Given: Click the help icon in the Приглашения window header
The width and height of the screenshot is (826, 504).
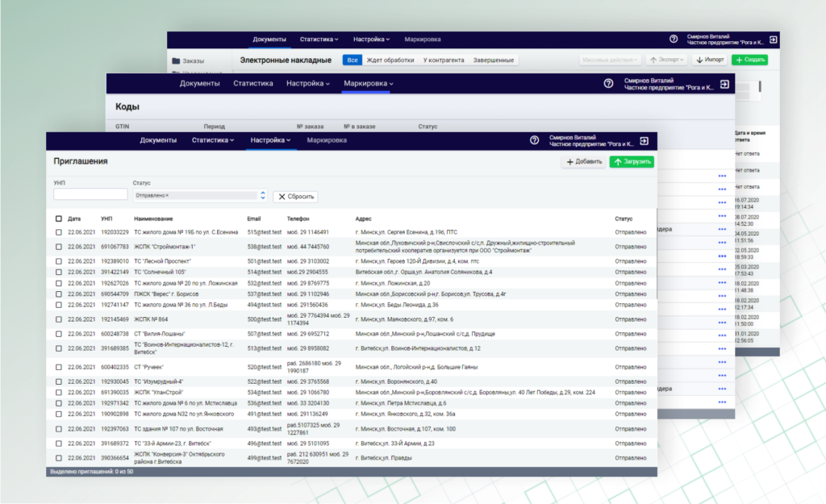Looking at the screenshot, I should (534, 140).
